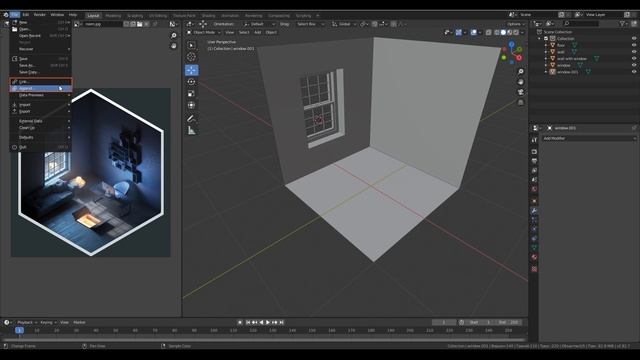
Task: Switch to the Shading workspace tab
Action: (208, 16)
